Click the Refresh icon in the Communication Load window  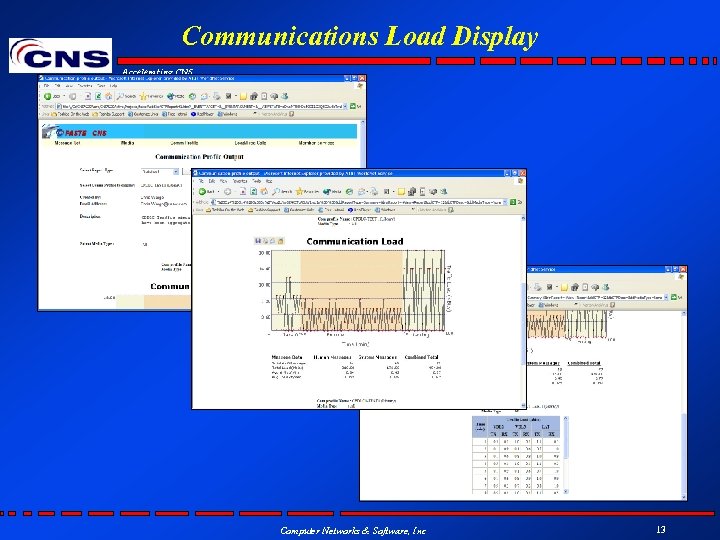pyautogui.click(x=253, y=191)
